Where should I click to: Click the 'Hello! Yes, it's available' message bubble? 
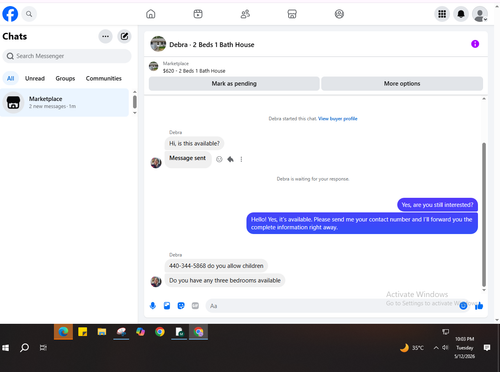(362, 223)
